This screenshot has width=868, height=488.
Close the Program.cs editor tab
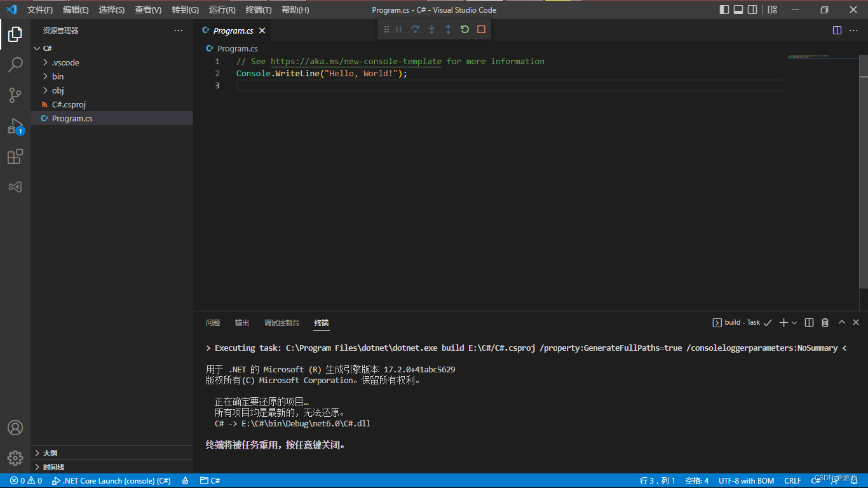(262, 30)
